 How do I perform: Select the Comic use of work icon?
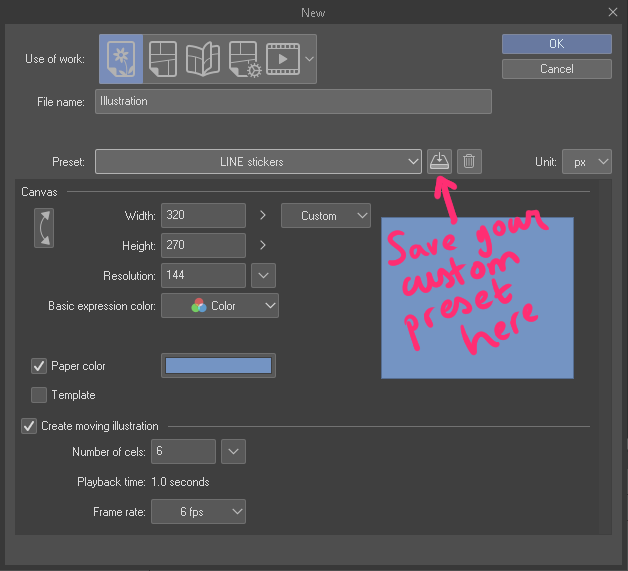(163, 59)
